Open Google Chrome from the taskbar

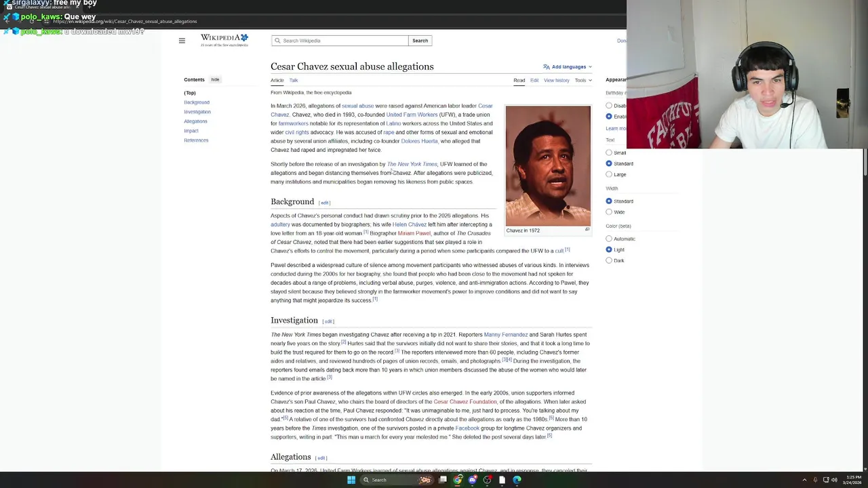(458, 480)
